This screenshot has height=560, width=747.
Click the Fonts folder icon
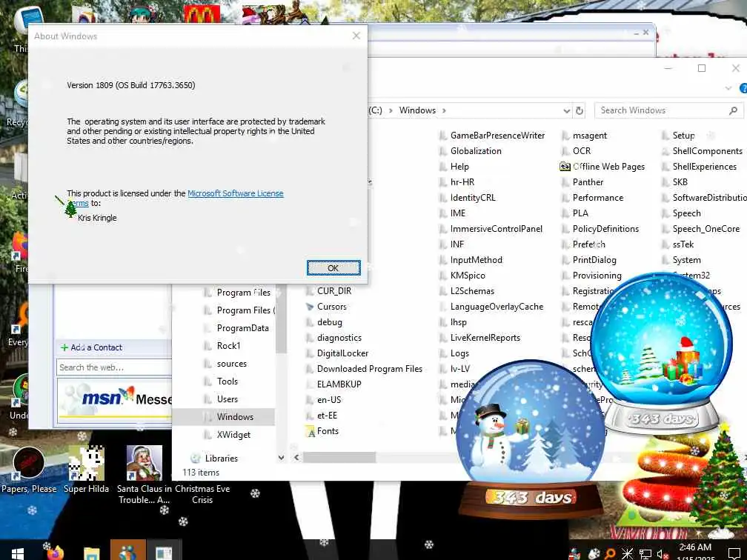click(310, 431)
